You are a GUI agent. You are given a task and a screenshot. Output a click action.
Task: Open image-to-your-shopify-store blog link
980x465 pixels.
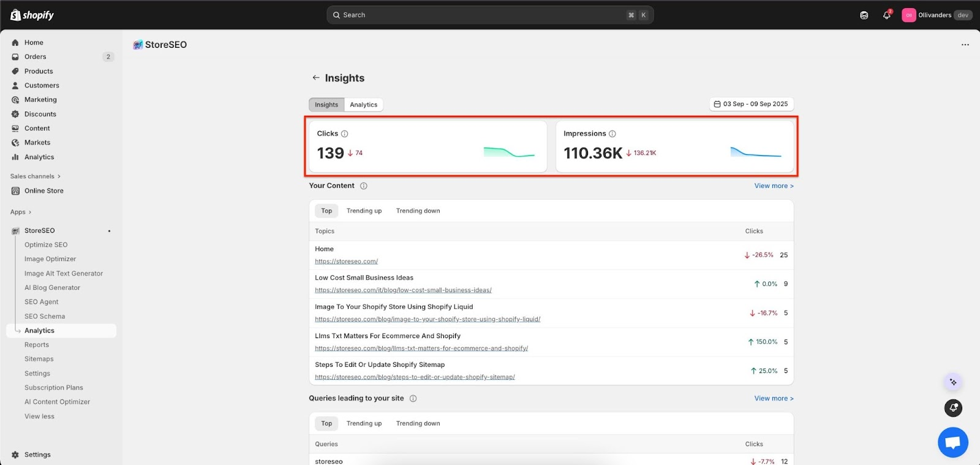(428, 319)
